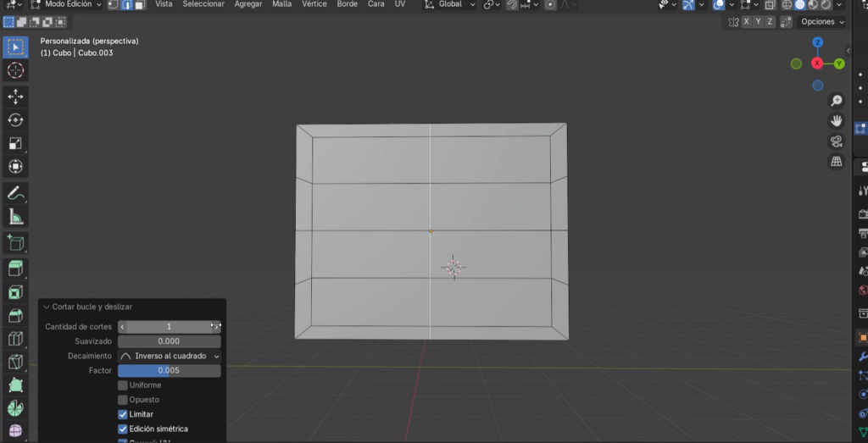868x443 pixels.
Task: Select solid viewport shading mode
Action: 800,4
